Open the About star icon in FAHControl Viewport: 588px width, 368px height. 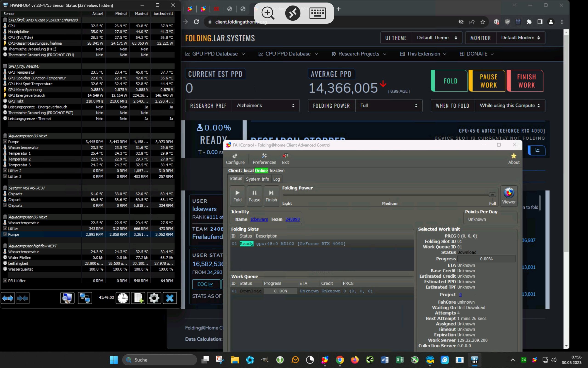[514, 159]
